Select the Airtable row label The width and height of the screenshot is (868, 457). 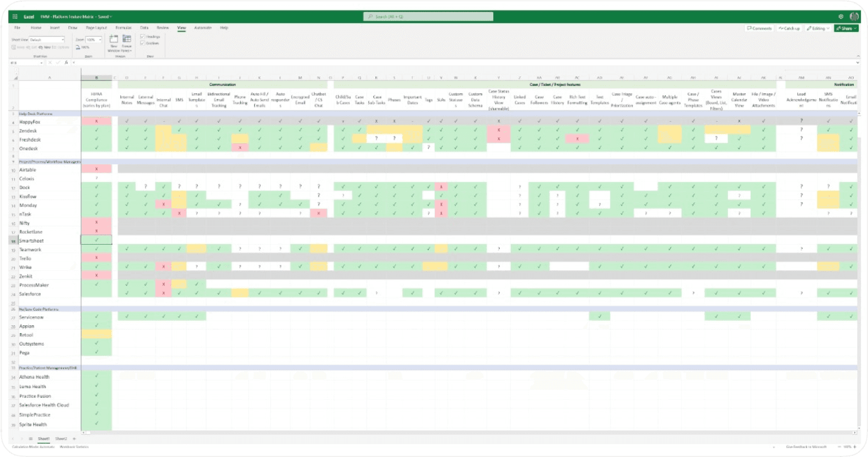[28, 170]
